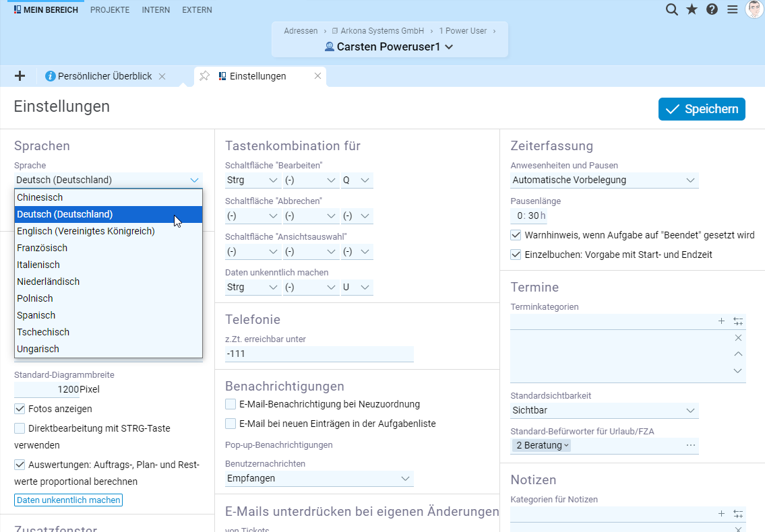
Task: Select Tschechisch language option
Action: click(x=109, y=332)
